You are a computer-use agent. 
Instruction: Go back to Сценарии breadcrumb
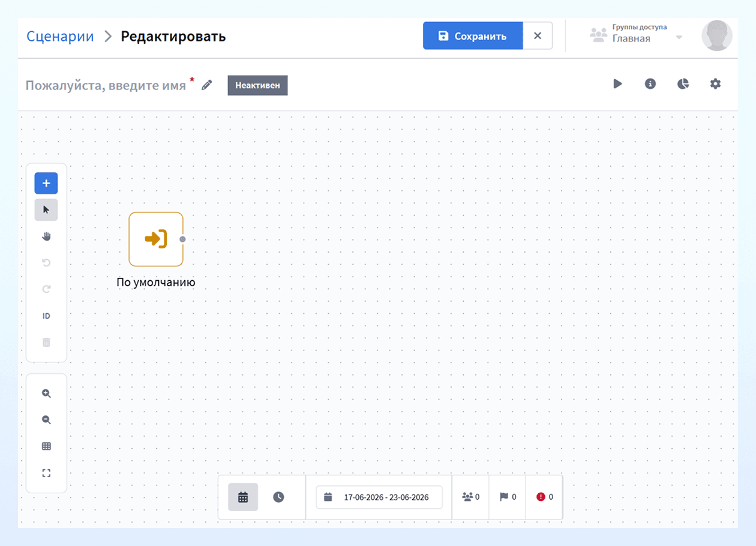(60, 37)
